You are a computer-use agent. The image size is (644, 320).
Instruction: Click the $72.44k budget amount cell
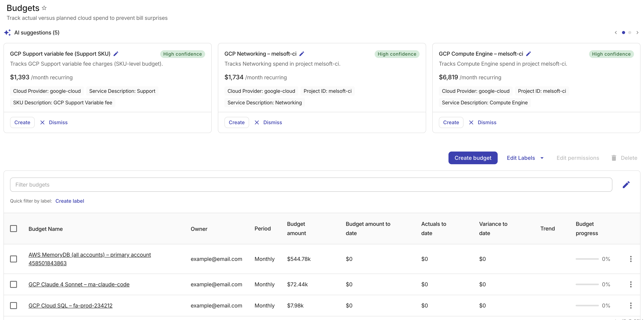[297, 284]
